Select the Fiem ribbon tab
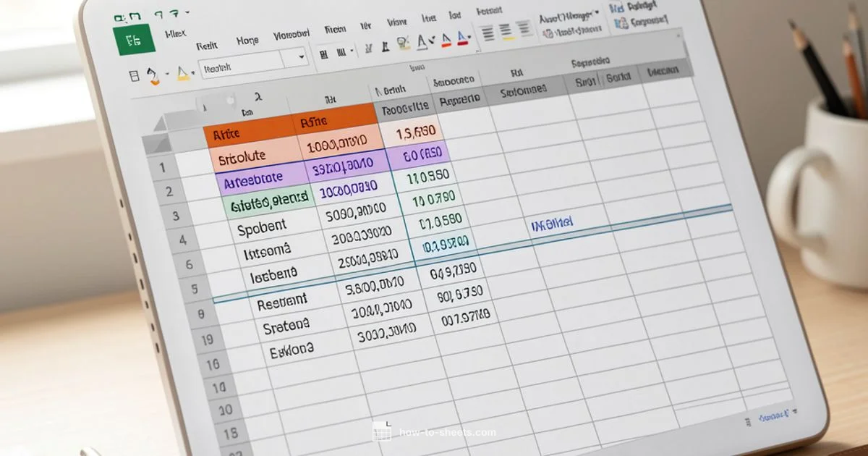Screen dimensions: 868x456 335,29
